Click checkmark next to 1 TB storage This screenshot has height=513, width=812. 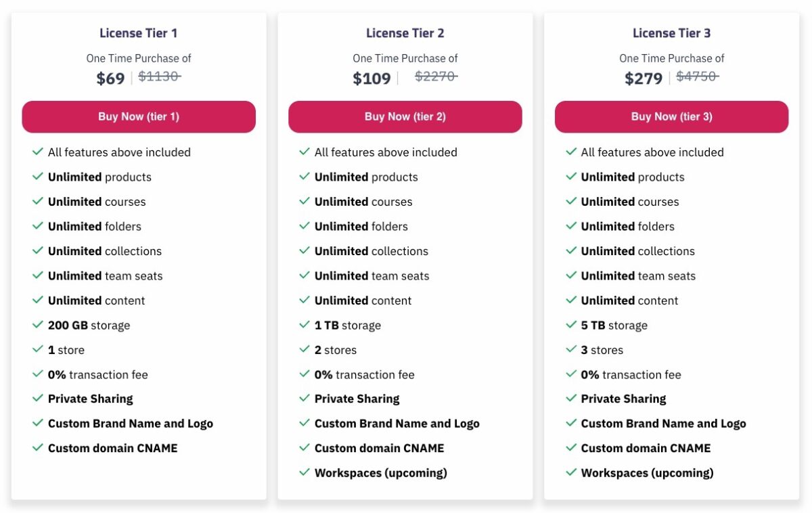click(x=304, y=325)
